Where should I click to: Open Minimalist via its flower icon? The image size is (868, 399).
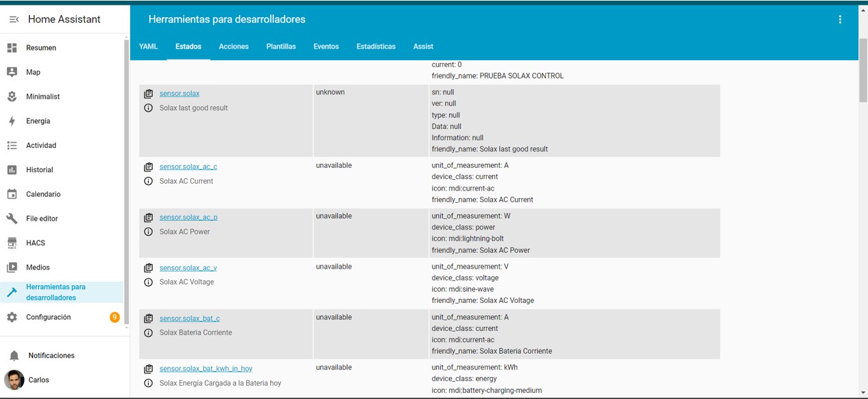coord(12,97)
